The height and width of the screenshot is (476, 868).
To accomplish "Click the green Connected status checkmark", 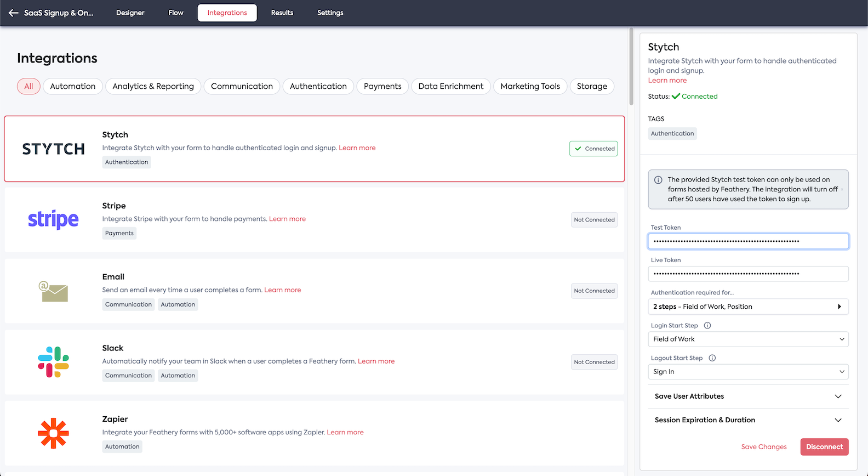I will click(676, 96).
